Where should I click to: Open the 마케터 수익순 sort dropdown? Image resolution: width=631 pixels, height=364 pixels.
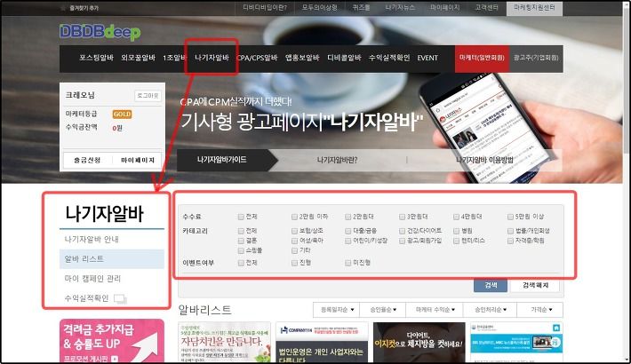click(435, 310)
